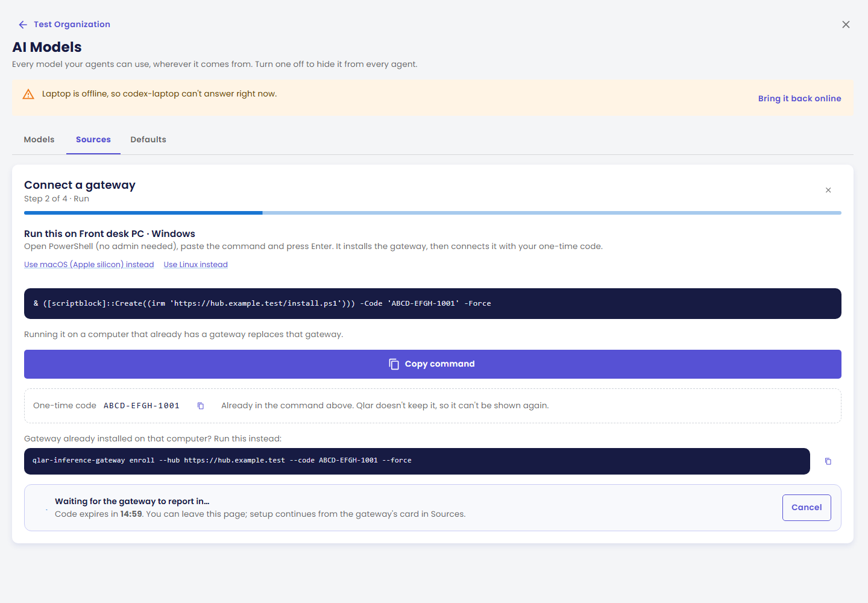
Task: Click the offline warning triangle icon
Action: (x=28, y=94)
